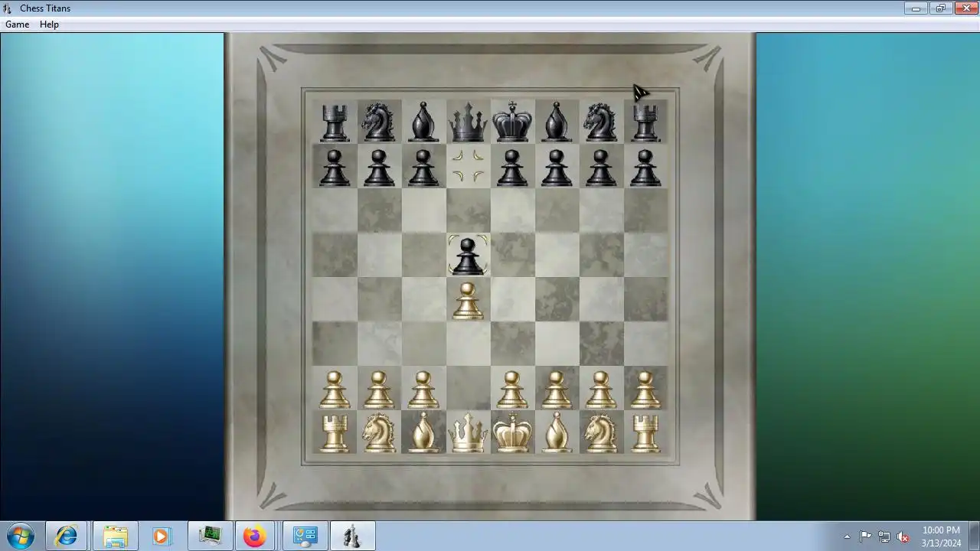This screenshot has height=551, width=980.
Task: Pick the white knight on b1
Action: 379,432
